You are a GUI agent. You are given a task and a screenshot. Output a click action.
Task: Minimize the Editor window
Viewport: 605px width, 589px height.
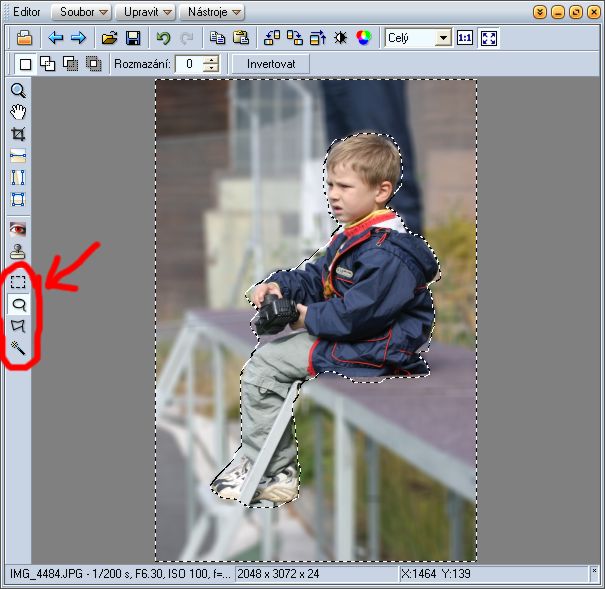558,12
